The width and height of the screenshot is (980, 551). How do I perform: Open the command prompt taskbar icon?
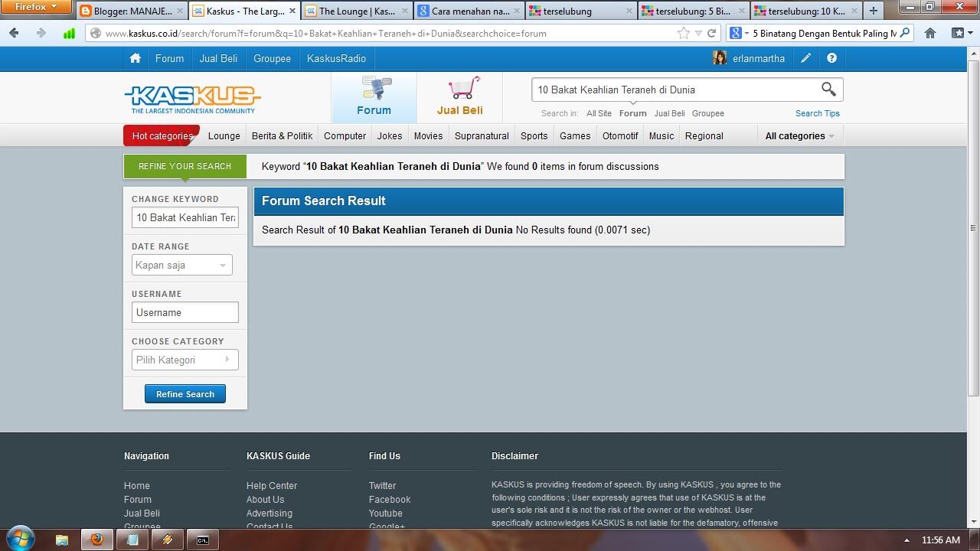202,540
